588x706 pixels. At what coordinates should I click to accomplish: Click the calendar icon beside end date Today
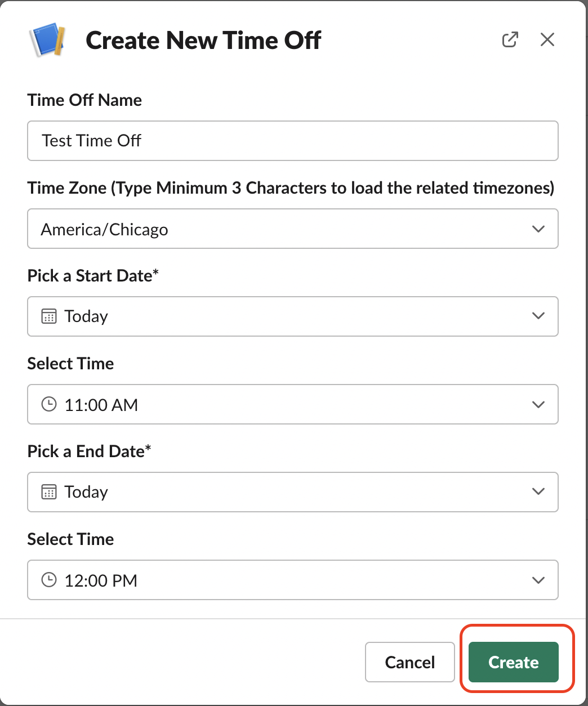(x=50, y=491)
